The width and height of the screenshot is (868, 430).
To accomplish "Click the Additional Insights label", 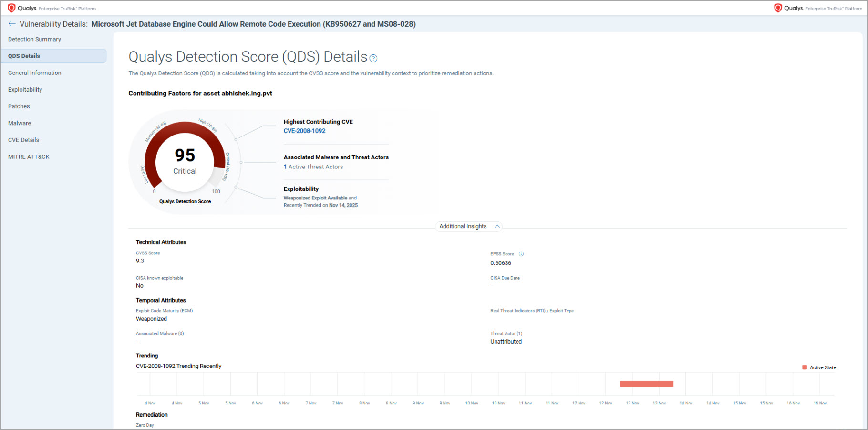I will pos(463,226).
